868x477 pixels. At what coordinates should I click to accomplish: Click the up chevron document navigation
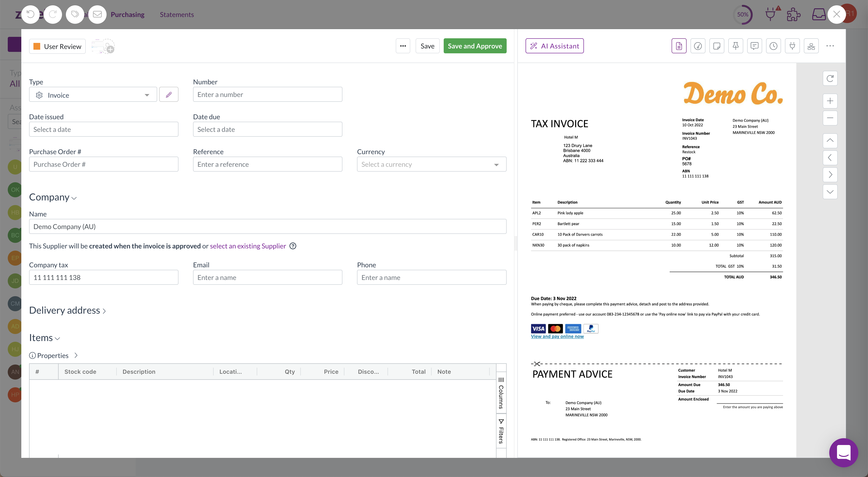click(x=830, y=140)
